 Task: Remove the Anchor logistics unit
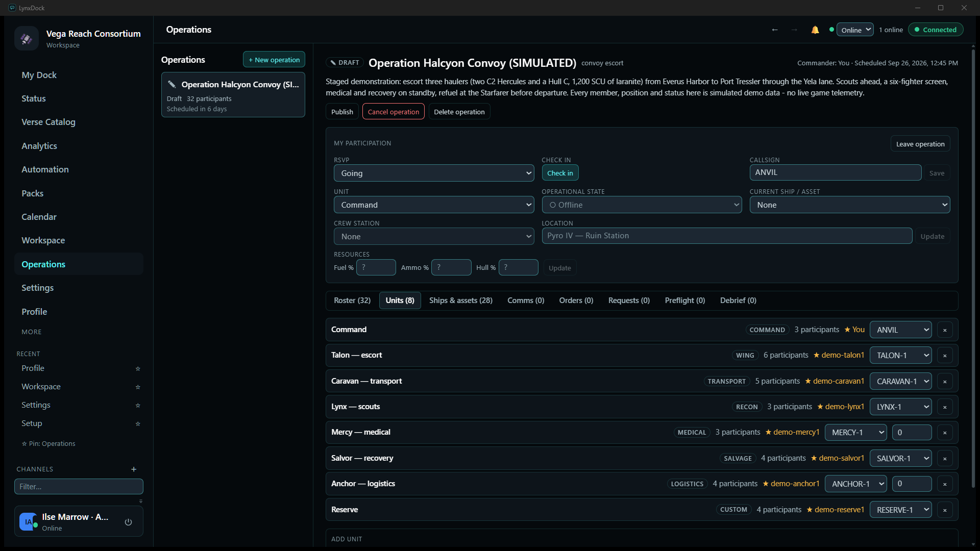click(x=945, y=484)
